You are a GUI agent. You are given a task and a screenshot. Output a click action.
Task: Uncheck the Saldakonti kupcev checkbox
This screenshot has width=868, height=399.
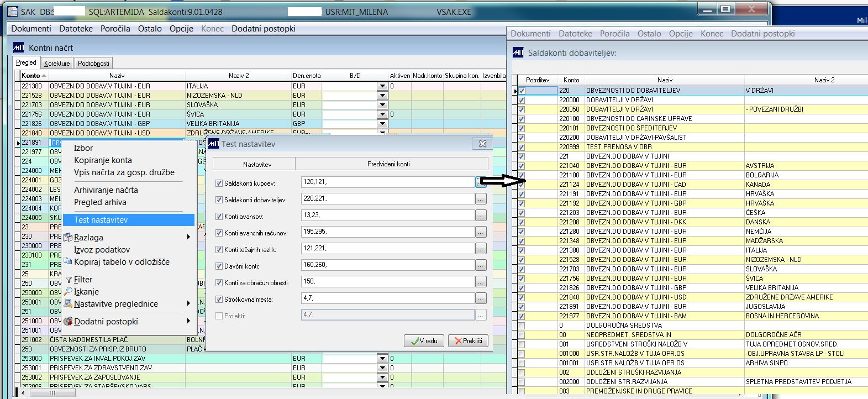219,183
